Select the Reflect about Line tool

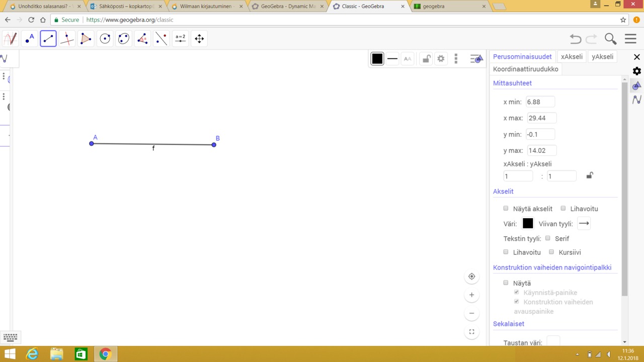162,39
